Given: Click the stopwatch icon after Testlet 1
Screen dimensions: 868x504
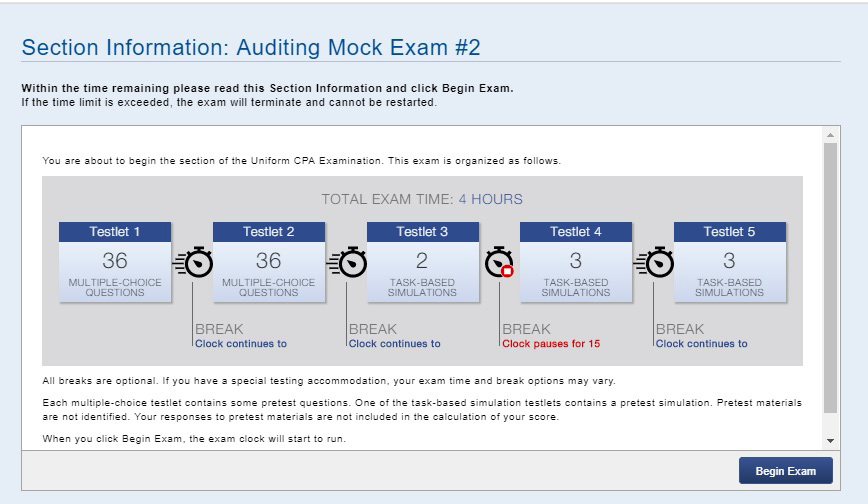Looking at the screenshot, I should (x=197, y=262).
